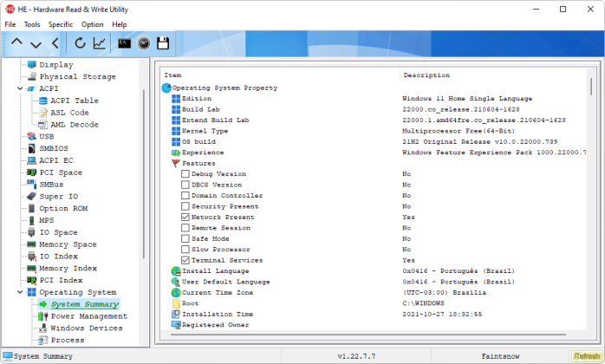Collapse the ACPI tree node

tap(20, 88)
